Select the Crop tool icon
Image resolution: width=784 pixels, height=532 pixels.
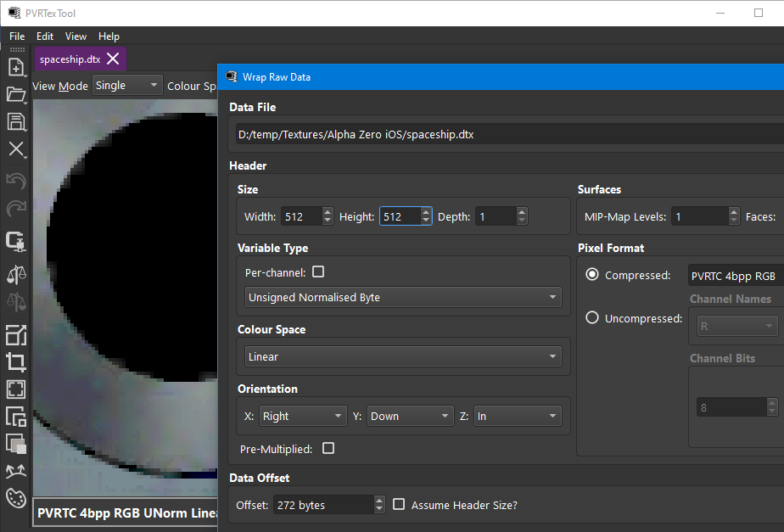[x=15, y=362]
